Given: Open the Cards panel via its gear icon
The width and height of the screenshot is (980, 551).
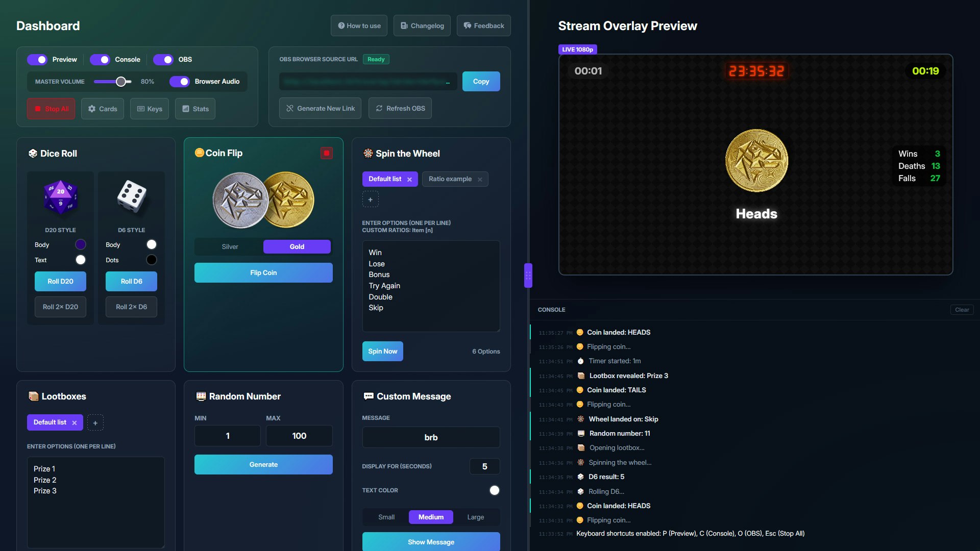Looking at the screenshot, I should click(x=92, y=109).
